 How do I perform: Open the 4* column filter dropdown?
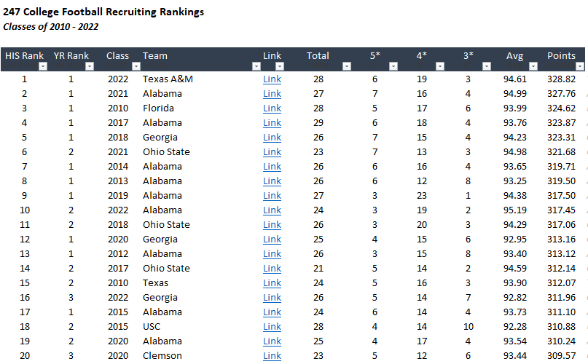coord(440,66)
